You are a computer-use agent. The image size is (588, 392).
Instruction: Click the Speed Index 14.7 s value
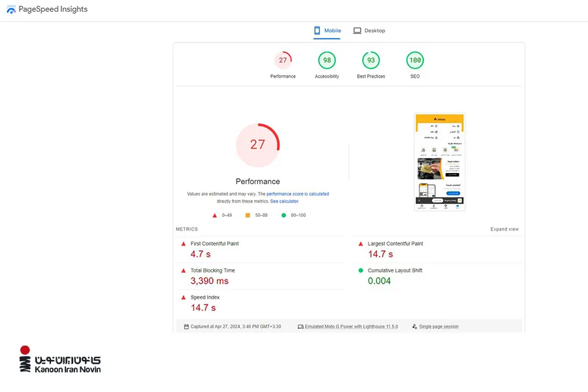[203, 308]
